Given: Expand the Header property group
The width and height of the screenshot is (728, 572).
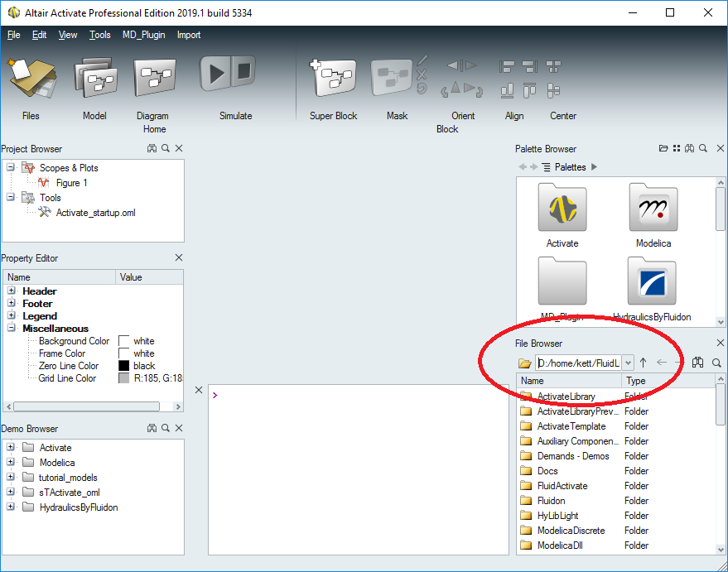Looking at the screenshot, I should click(11, 291).
